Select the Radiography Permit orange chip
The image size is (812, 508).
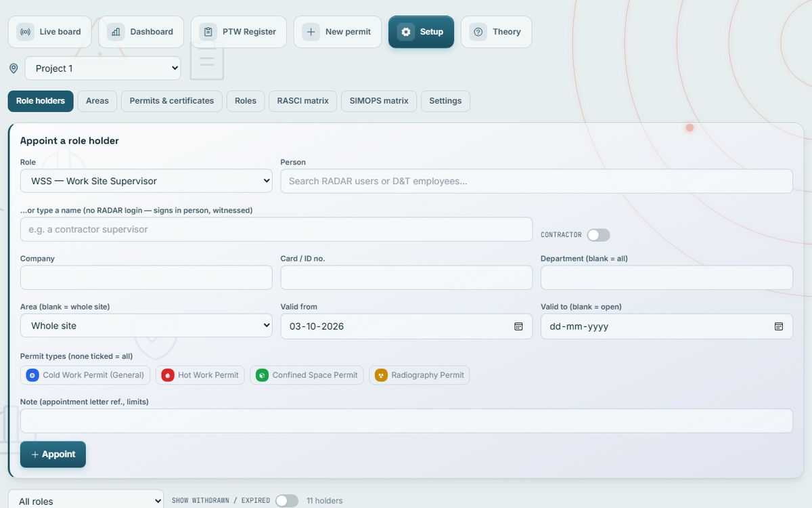419,375
